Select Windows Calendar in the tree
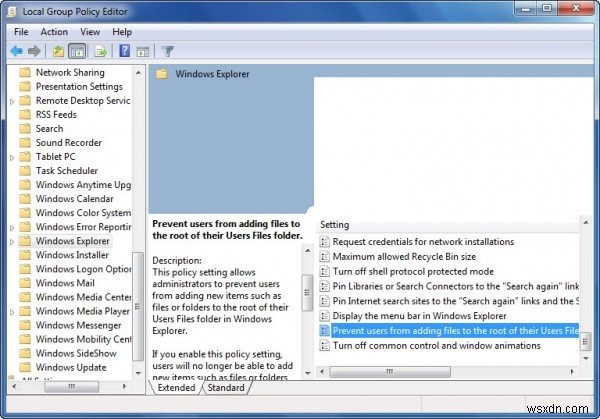This screenshot has height=419, width=600. coord(75,199)
